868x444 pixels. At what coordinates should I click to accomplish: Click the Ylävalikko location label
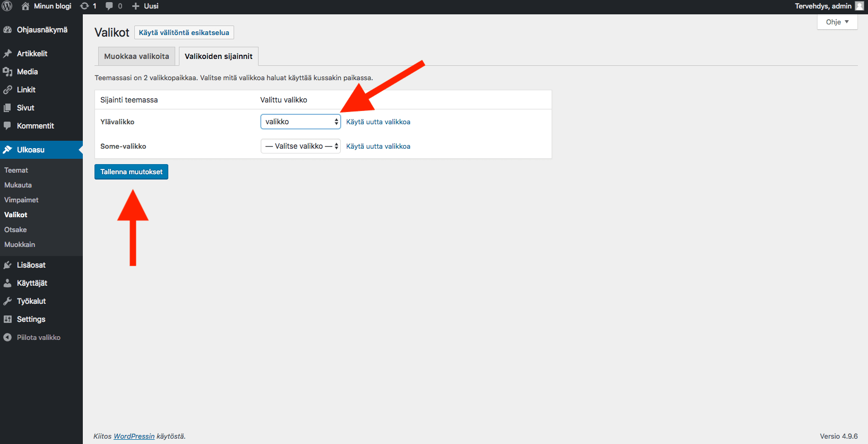point(117,122)
